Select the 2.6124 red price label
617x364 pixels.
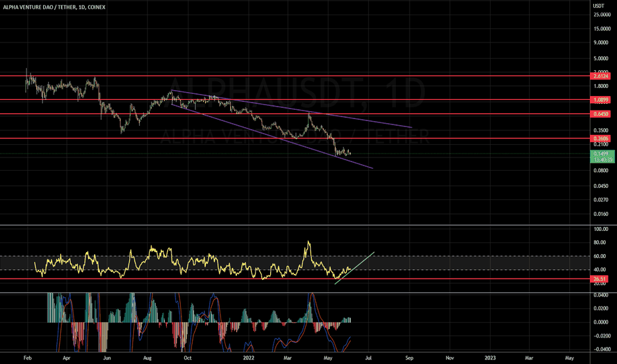pos(601,76)
